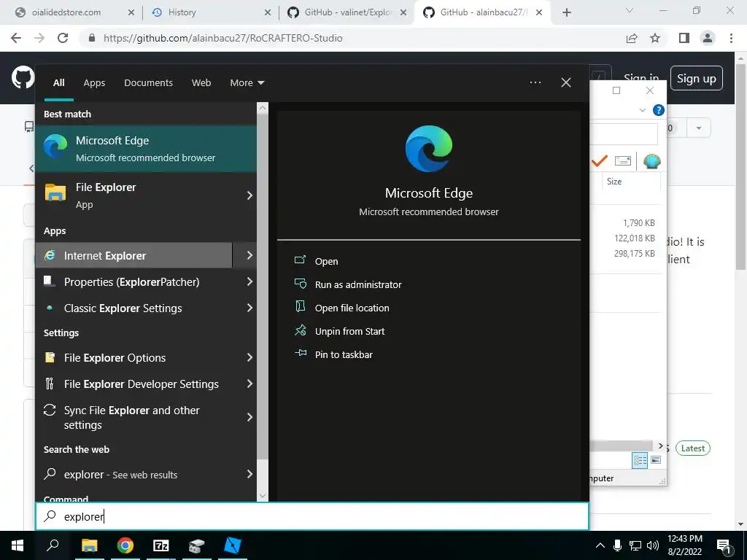
Task: Expand Internet Explorer result arrow
Action: 249,255
